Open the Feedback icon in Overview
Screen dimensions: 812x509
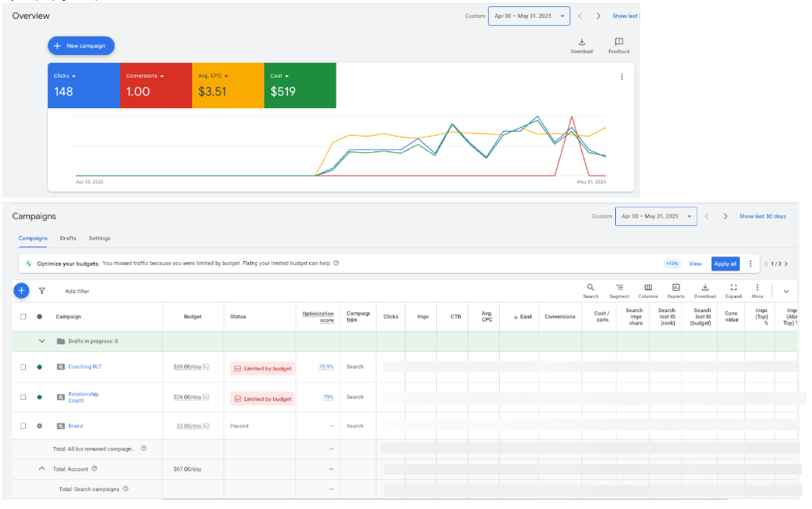click(619, 42)
